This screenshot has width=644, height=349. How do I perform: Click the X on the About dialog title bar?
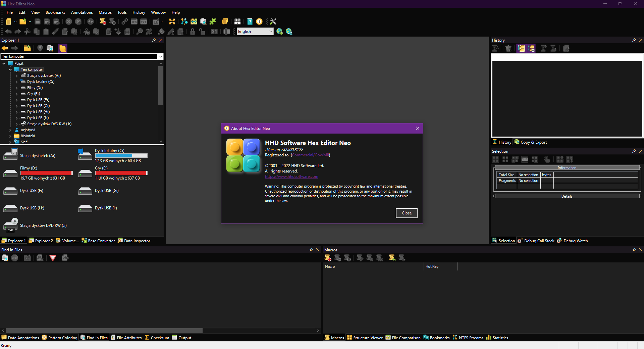418,128
